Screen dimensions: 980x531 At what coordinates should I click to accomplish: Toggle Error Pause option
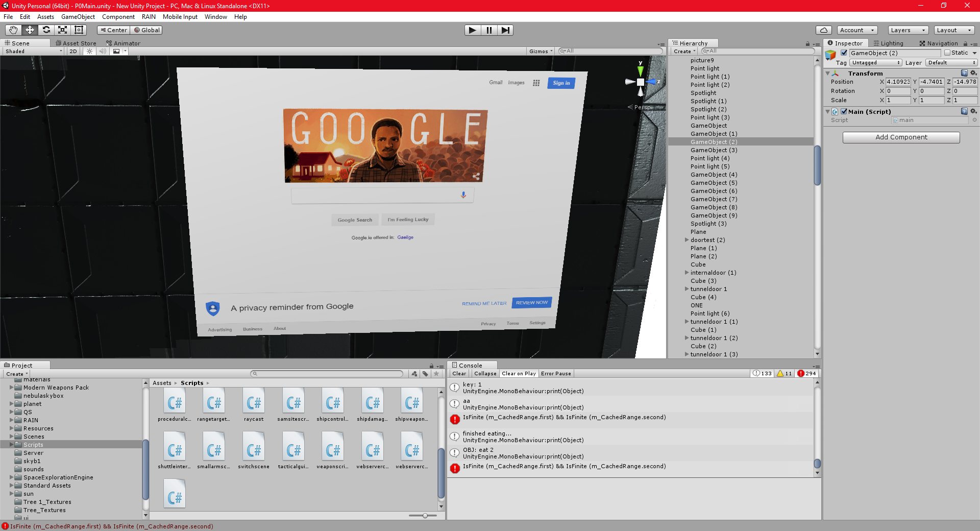click(x=556, y=374)
